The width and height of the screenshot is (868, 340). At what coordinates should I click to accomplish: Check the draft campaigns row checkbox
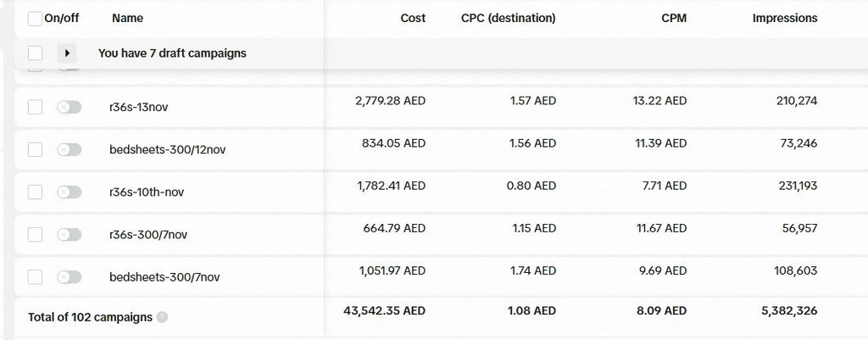[35, 53]
